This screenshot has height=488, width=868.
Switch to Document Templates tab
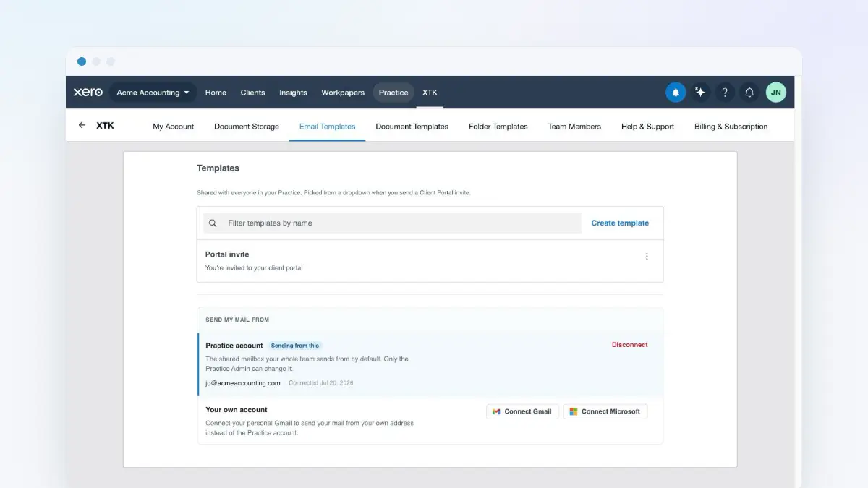[x=412, y=127]
